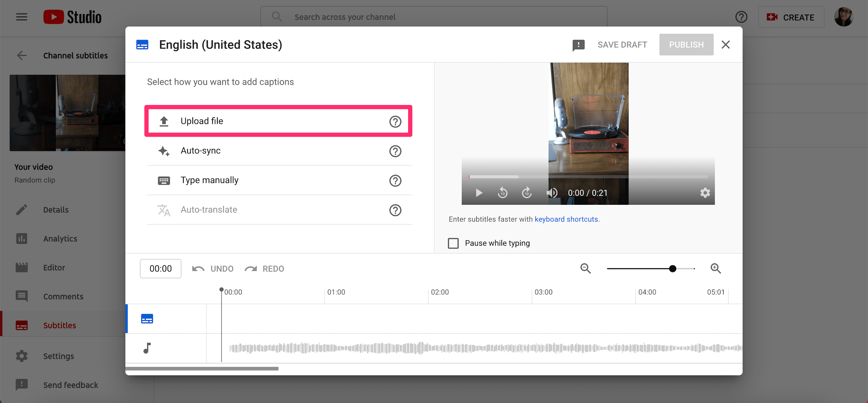868x403 pixels.
Task: Choose Upload file option
Action: [x=278, y=121]
